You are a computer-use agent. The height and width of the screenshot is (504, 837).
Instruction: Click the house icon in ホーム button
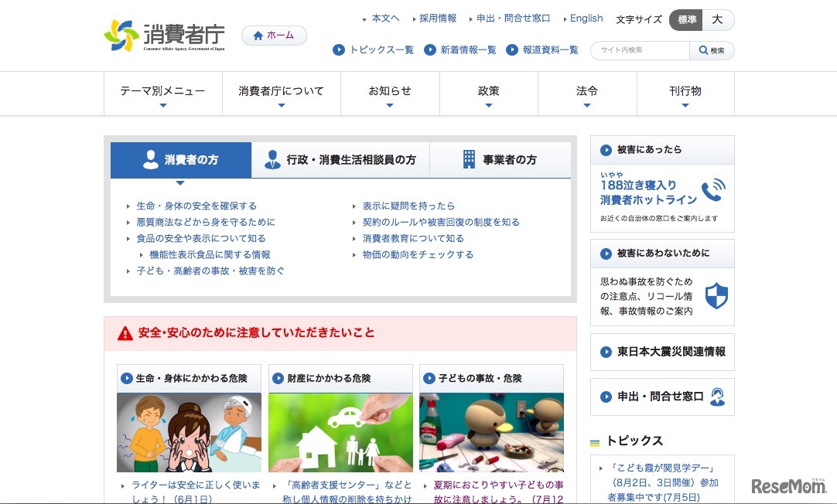coord(258,36)
